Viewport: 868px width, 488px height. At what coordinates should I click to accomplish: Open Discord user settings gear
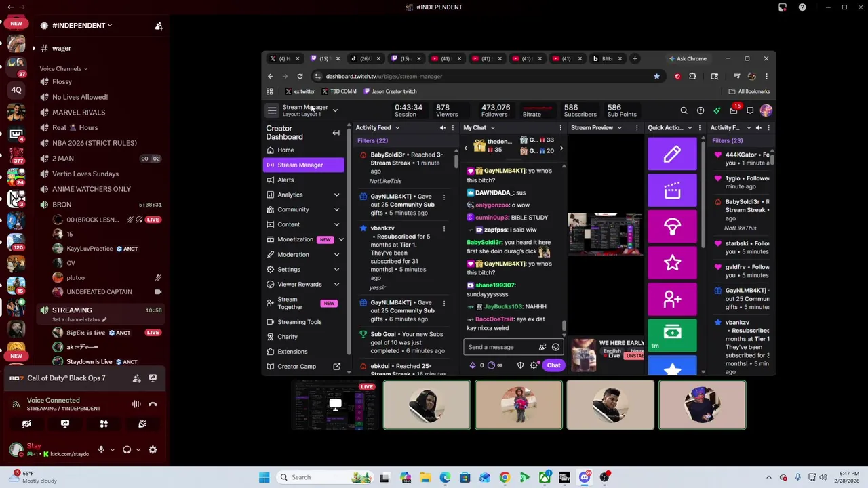click(153, 449)
